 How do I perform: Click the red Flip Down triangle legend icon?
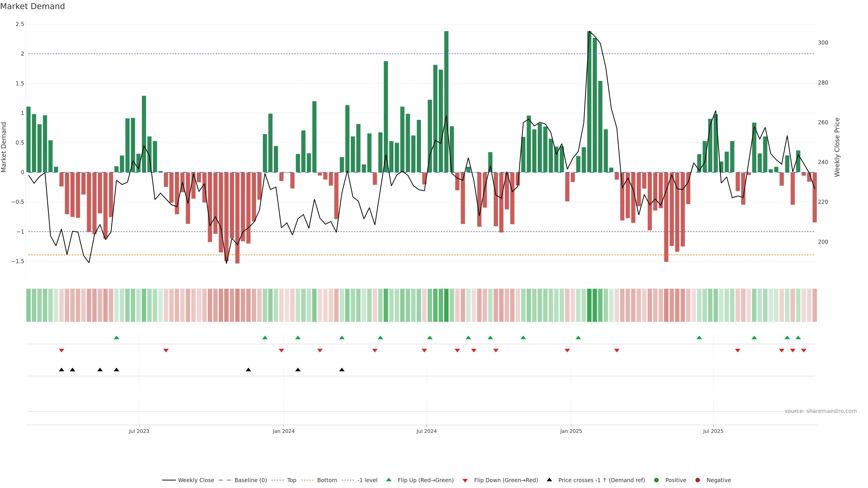465,480
